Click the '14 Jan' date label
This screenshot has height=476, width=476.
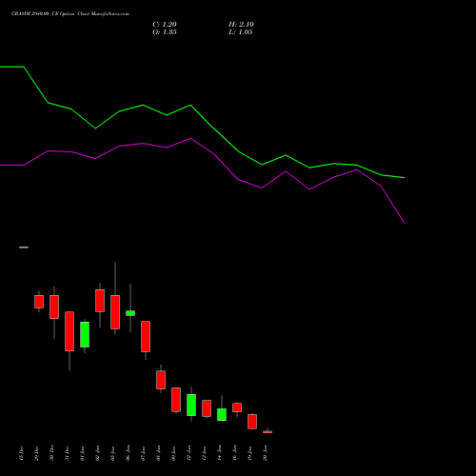point(219,453)
